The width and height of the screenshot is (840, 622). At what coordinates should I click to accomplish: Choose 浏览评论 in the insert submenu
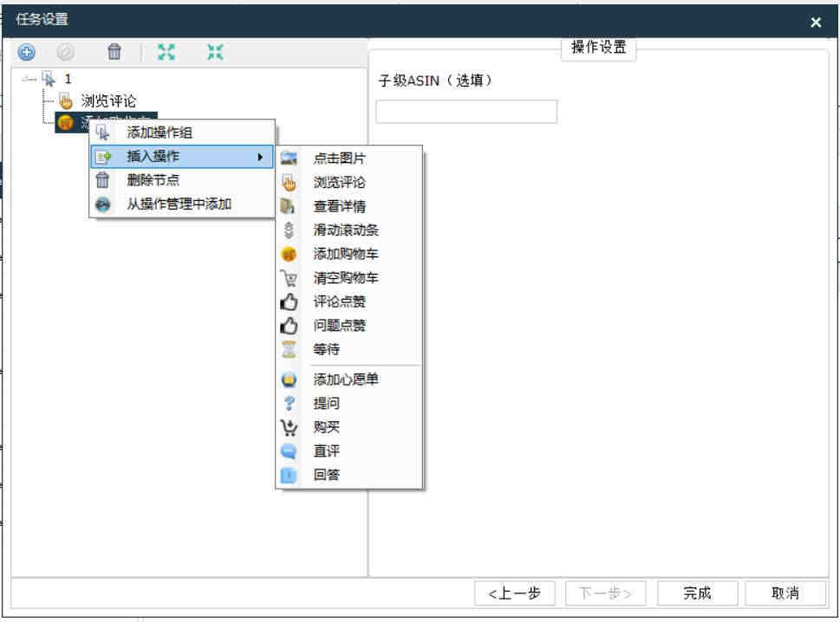(x=339, y=183)
